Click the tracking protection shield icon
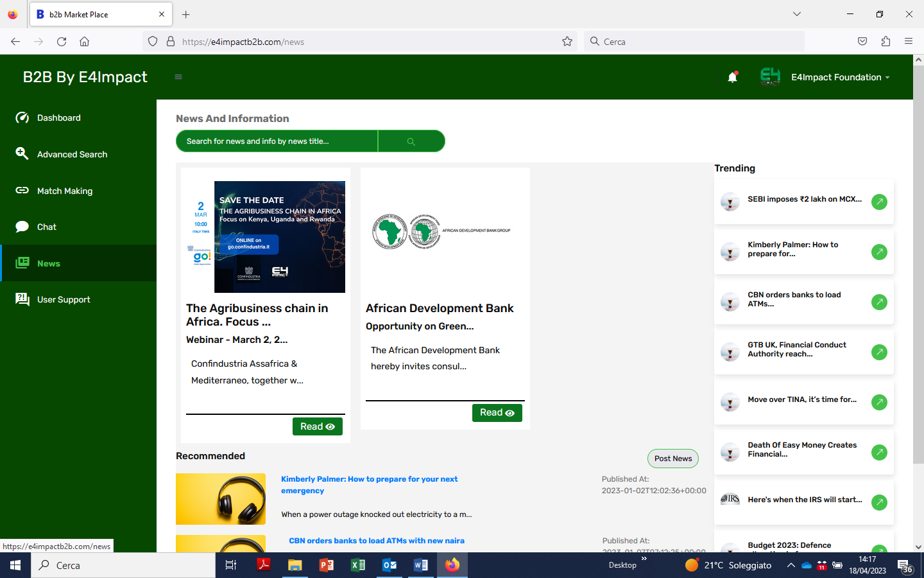The image size is (924, 578). (153, 42)
